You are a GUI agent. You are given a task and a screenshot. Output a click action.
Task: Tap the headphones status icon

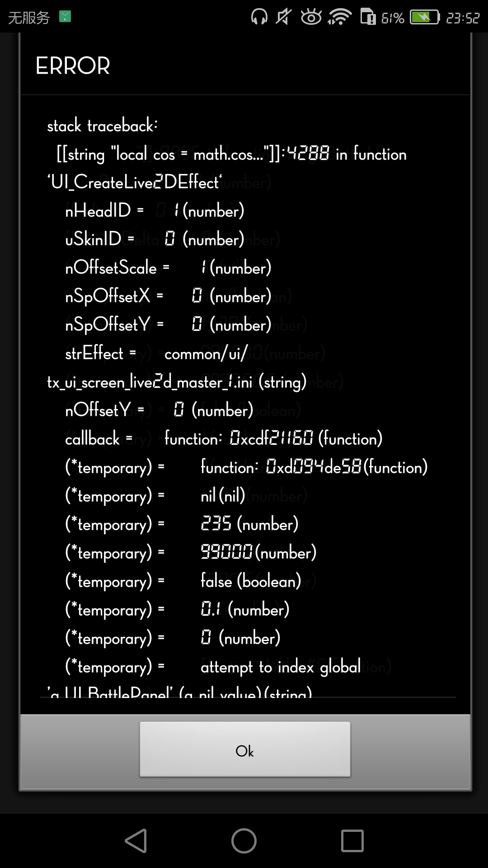259,17
